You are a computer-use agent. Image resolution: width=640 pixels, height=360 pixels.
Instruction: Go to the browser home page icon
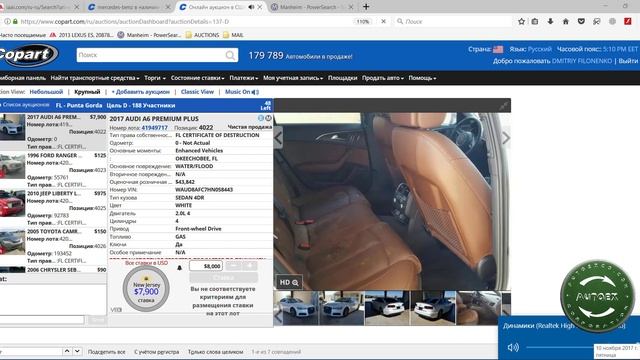tap(566, 21)
